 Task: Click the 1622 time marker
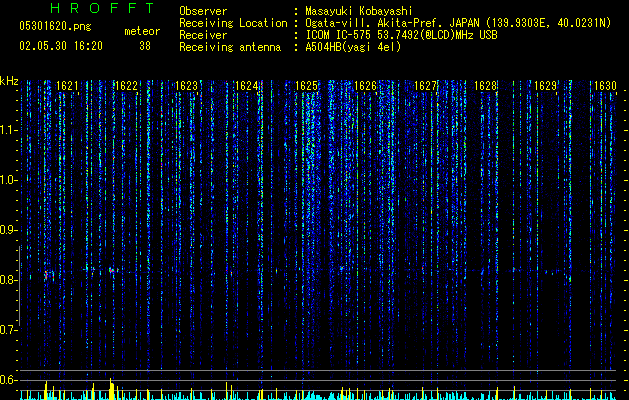point(127,86)
